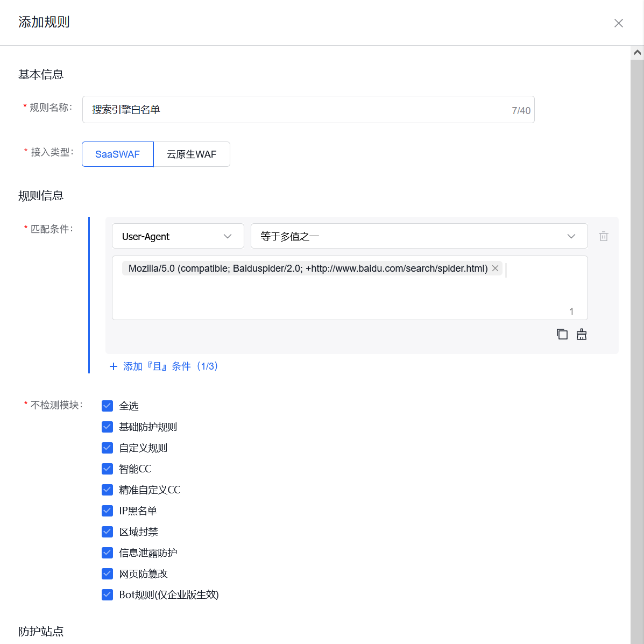644x644 pixels.
Task: Uncheck Bot规则(仅企业版生效)
Action: click(107, 595)
